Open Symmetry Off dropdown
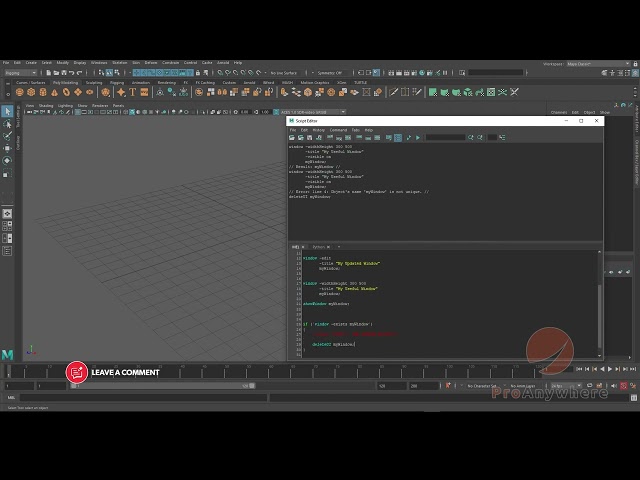Image resolution: width=640 pixels, height=480 pixels. [330, 73]
